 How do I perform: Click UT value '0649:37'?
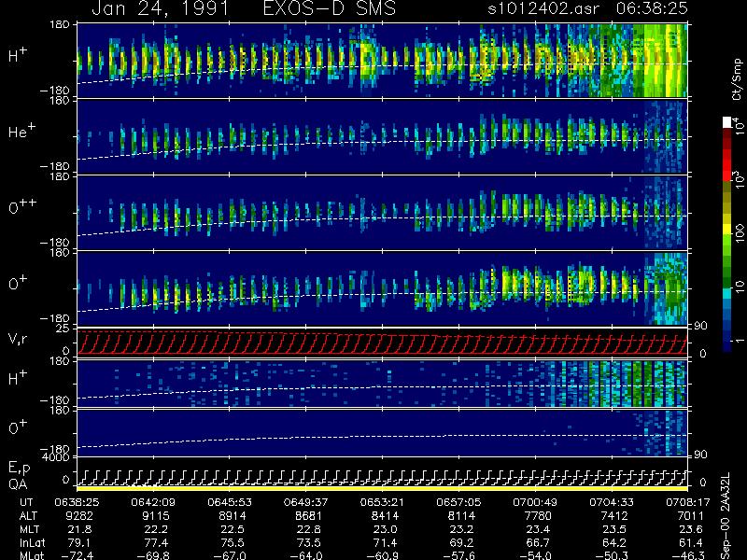[x=307, y=502]
